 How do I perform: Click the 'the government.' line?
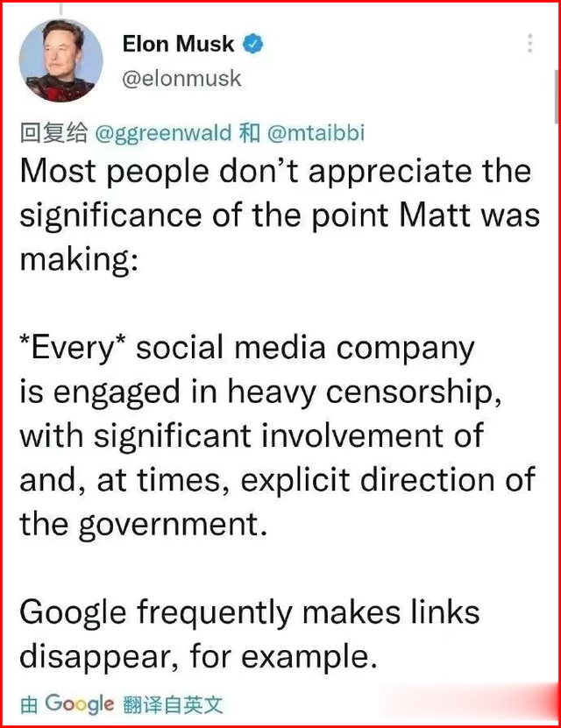pos(138,524)
